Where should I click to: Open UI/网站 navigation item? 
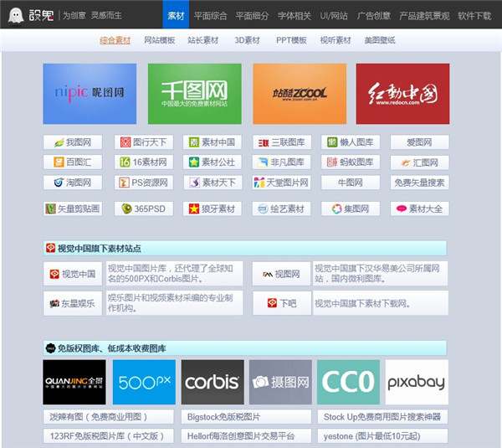(x=334, y=16)
